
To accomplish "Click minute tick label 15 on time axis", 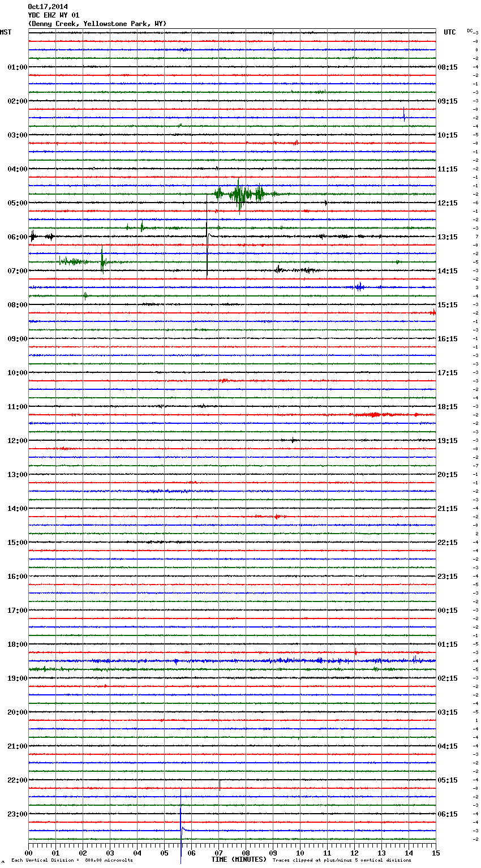I will click(436, 853).
